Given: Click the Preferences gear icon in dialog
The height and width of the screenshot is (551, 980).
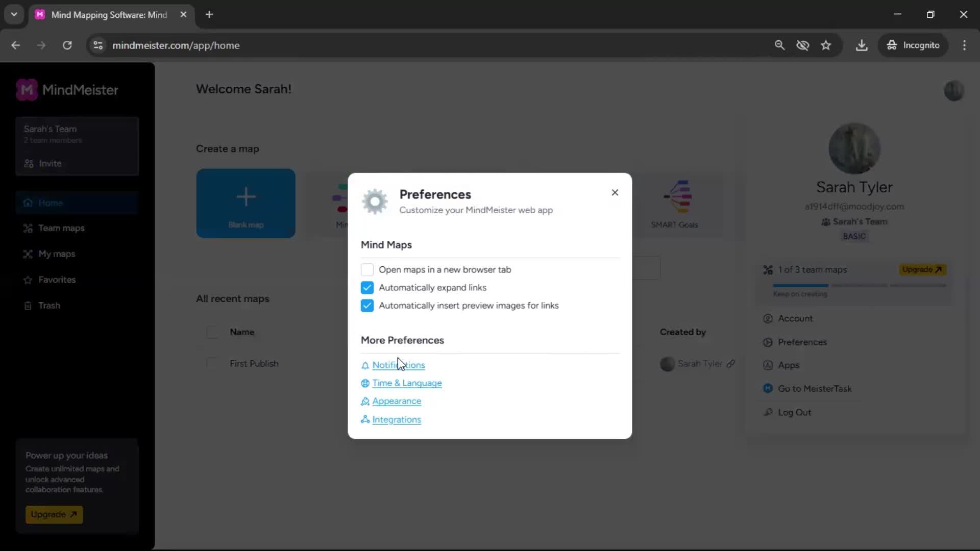Looking at the screenshot, I should click(375, 202).
